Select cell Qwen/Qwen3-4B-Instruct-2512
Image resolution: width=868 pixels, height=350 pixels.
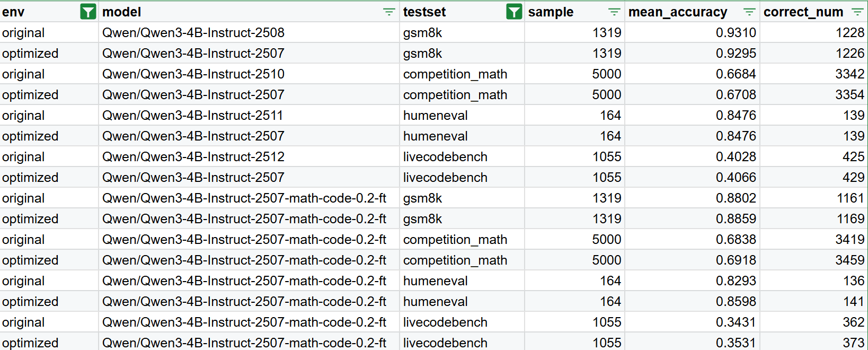pyautogui.click(x=249, y=156)
